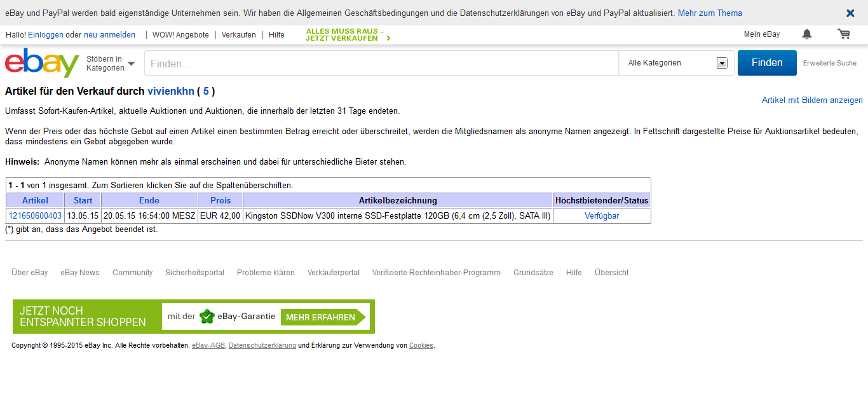Open seller profile vivienkhn
868x403 pixels.
pyautogui.click(x=171, y=91)
